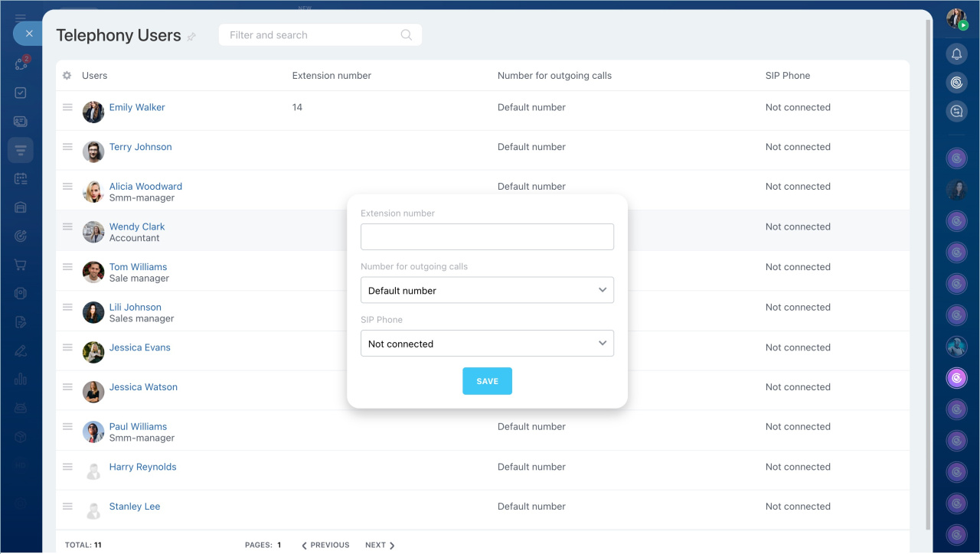Open the user profile avatar at top right
The image size is (980, 554).
click(x=956, y=19)
